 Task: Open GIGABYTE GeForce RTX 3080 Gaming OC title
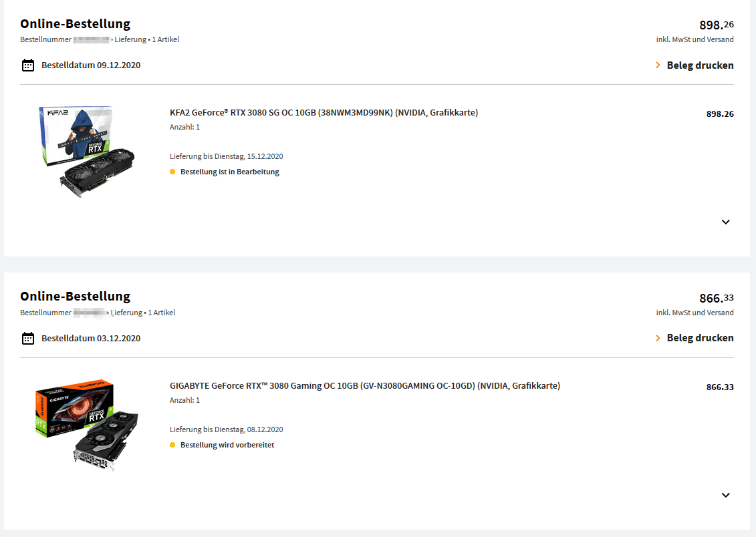[364, 386]
